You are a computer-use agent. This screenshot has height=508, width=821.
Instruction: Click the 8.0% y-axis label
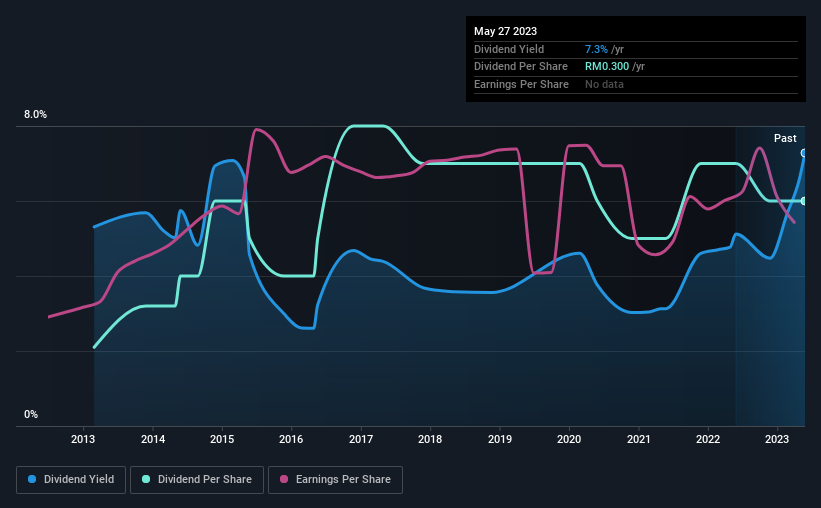point(35,115)
